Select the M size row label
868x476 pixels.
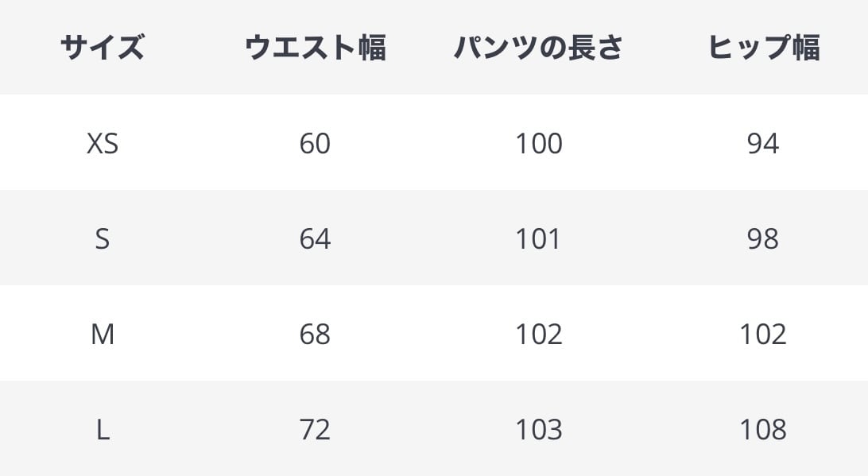tap(102, 335)
